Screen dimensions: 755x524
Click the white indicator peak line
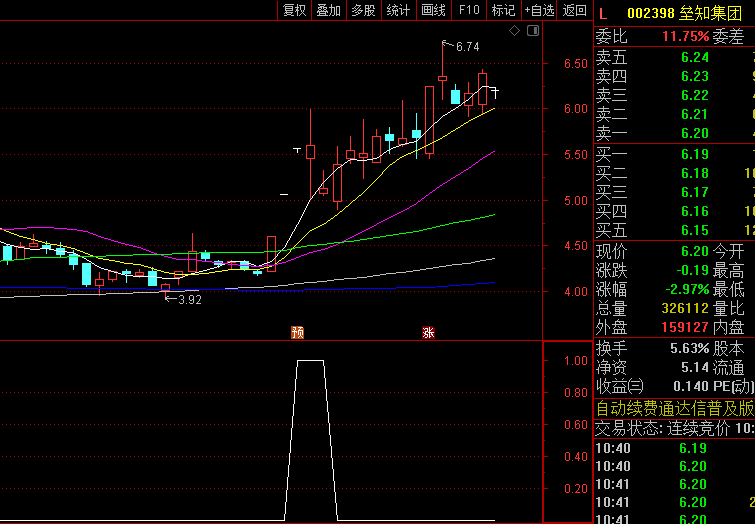(x=311, y=360)
